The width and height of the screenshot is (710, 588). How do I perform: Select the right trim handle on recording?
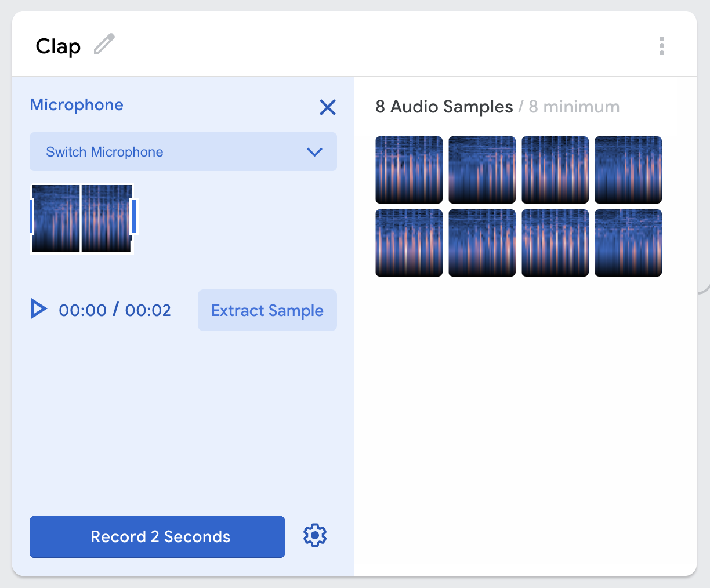[x=134, y=216]
